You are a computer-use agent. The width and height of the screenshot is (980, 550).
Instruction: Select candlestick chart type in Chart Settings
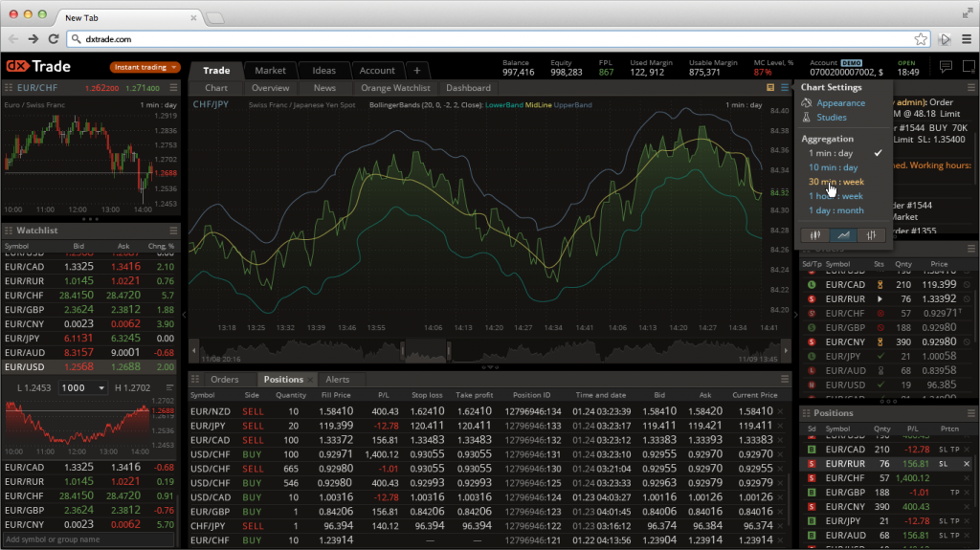click(x=815, y=234)
